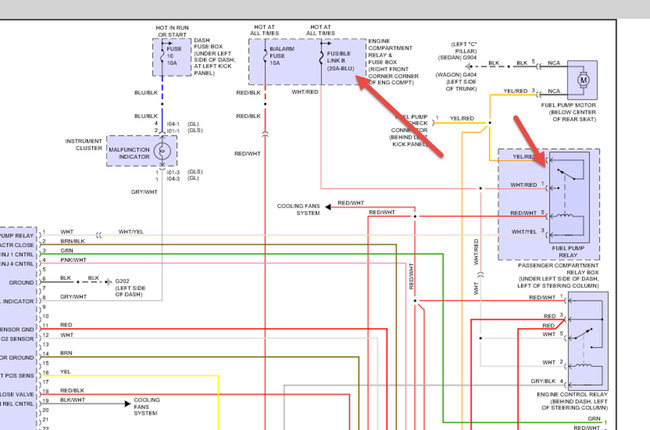Click the WHT/RED label below Fusible Link B

tap(305, 92)
